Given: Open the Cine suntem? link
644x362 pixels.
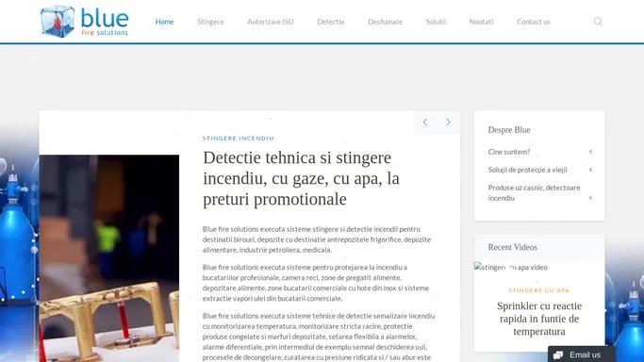Looking at the screenshot, I should 509,152.
